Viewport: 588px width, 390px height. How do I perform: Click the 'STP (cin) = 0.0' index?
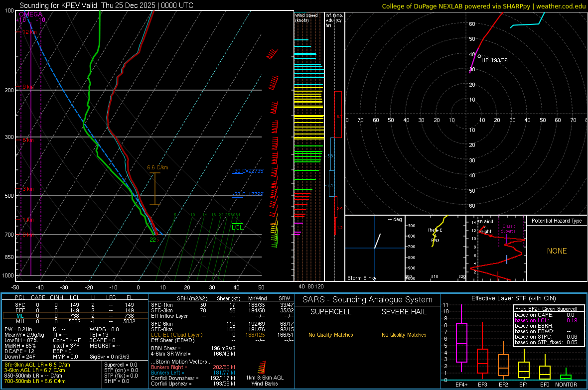tap(121, 370)
